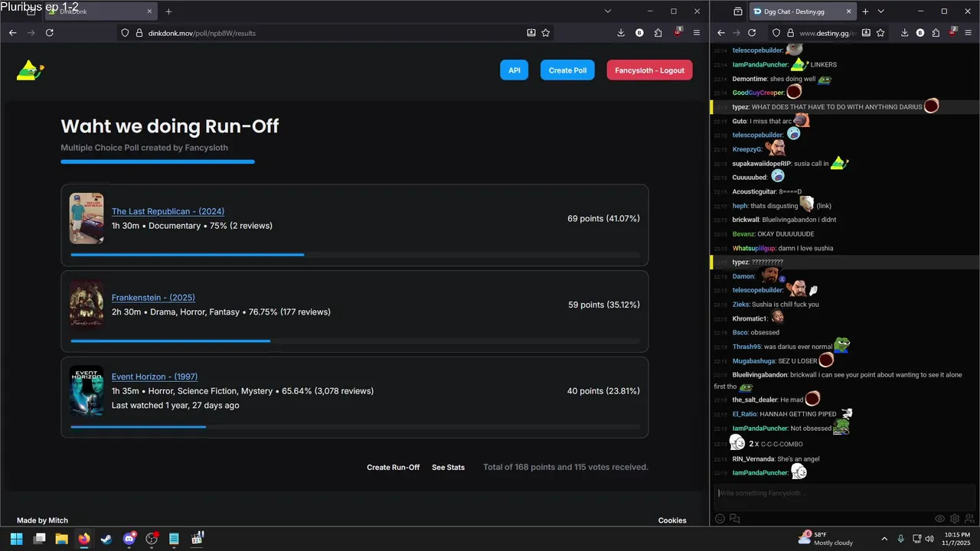Open the hamburger menu in DinkDonk window
This screenshot has width=980, height=551.
[x=697, y=33]
